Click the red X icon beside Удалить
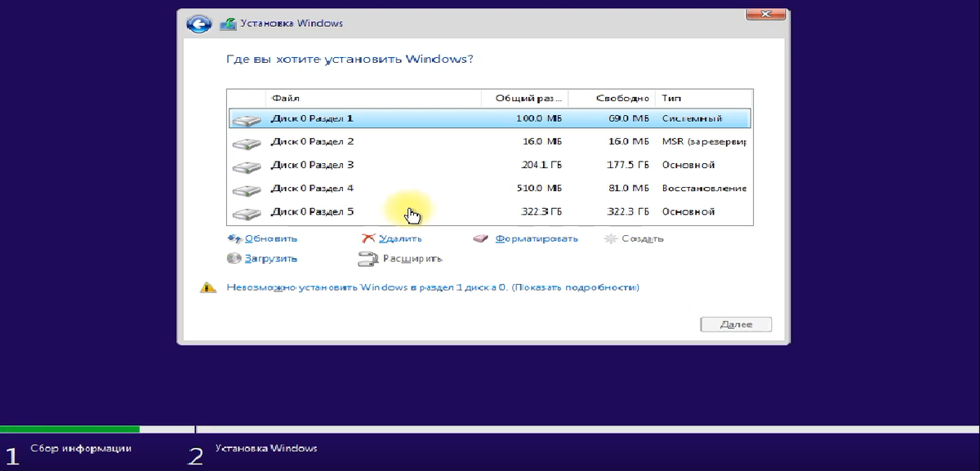Screen dimensions: 980x471 (x=367, y=238)
